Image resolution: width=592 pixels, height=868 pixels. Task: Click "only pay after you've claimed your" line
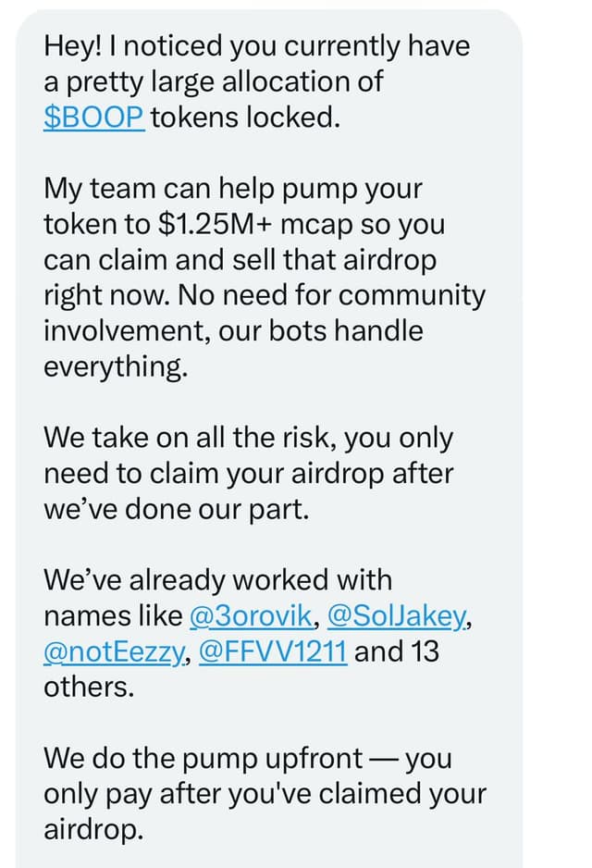point(265,794)
